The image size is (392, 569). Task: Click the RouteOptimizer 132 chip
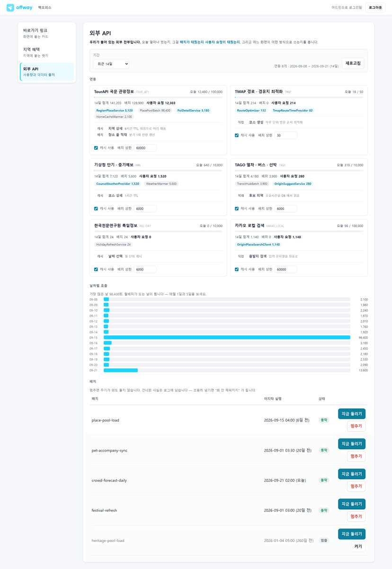click(251, 110)
